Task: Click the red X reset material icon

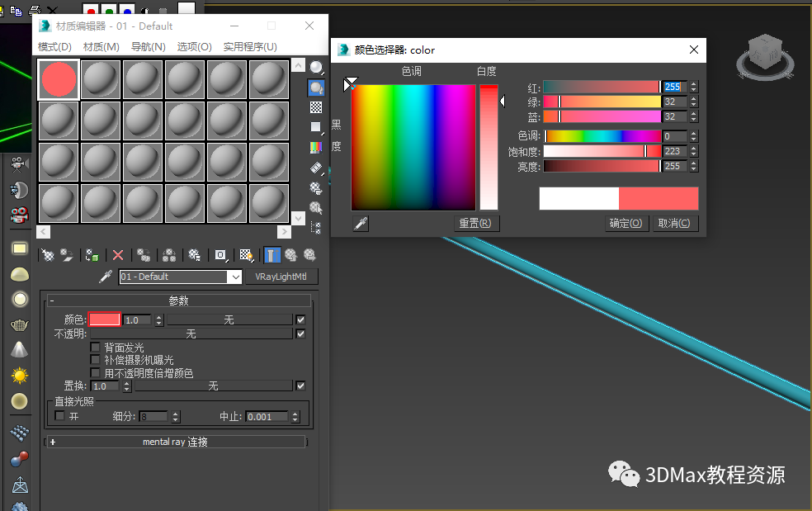Action: click(x=118, y=255)
